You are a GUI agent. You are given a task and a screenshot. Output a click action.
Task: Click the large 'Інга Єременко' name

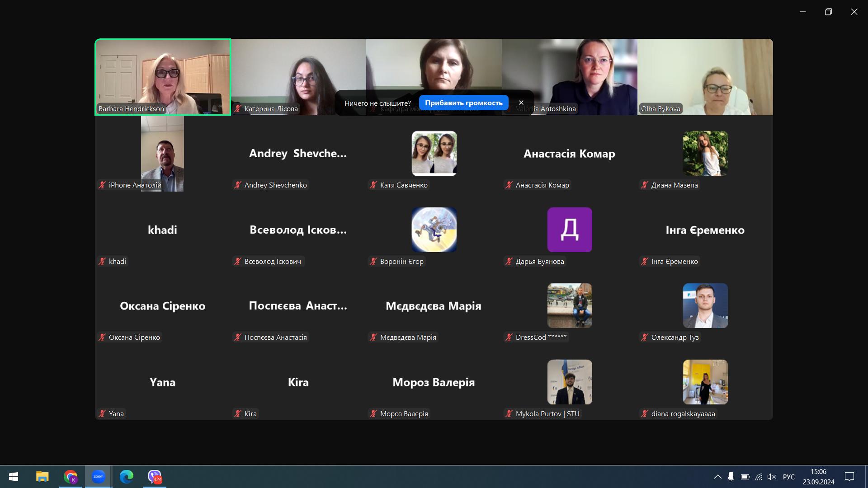point(705,230)
